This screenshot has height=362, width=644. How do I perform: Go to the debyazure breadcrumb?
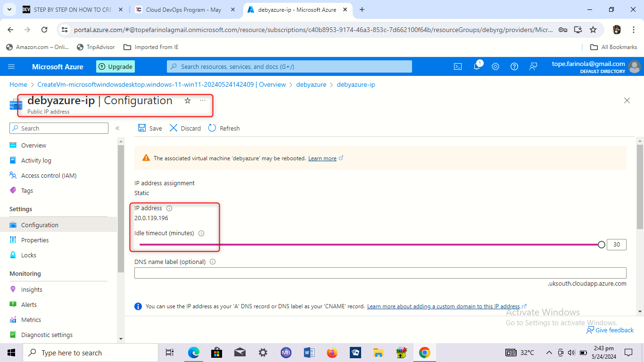tap(311, 84)
